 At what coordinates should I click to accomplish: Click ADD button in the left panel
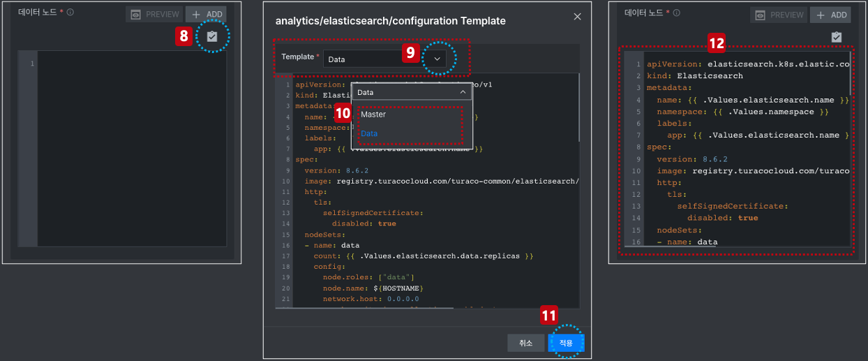click(x=207, y=14)
